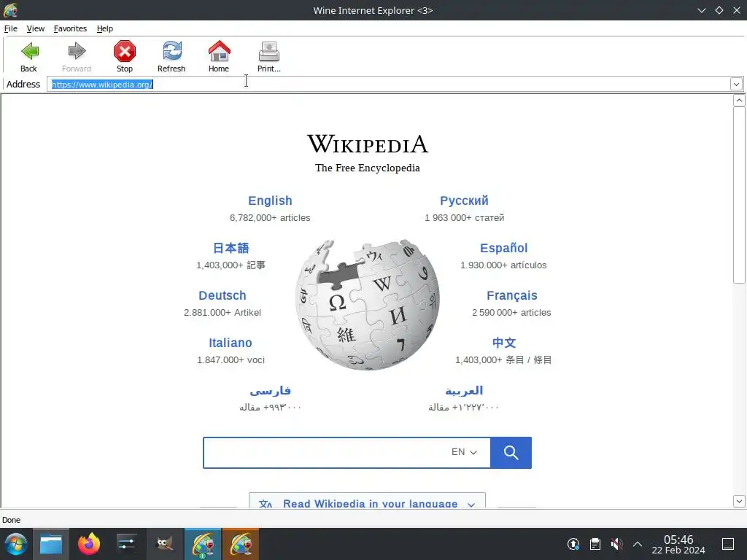Click the blue magnifier search button
This screenshot has width=747, height=560.
coord(511,452)
